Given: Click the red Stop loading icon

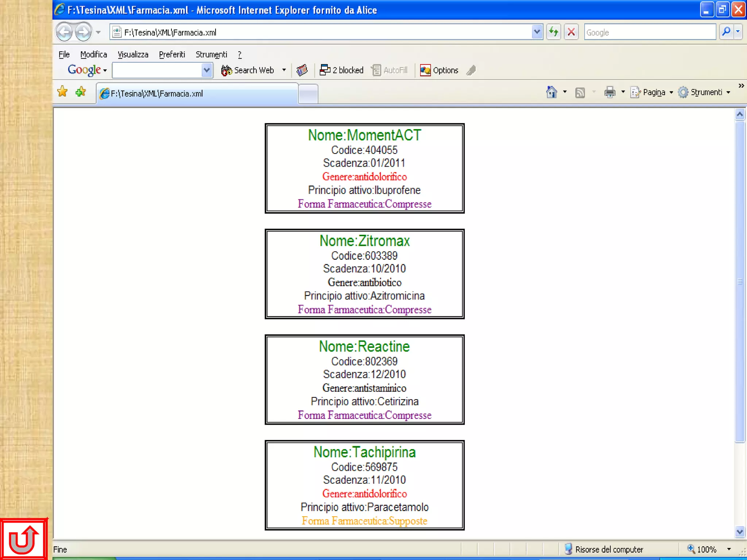Looking at the screenshot, I should pyautogui.click(x=571, y=32).
